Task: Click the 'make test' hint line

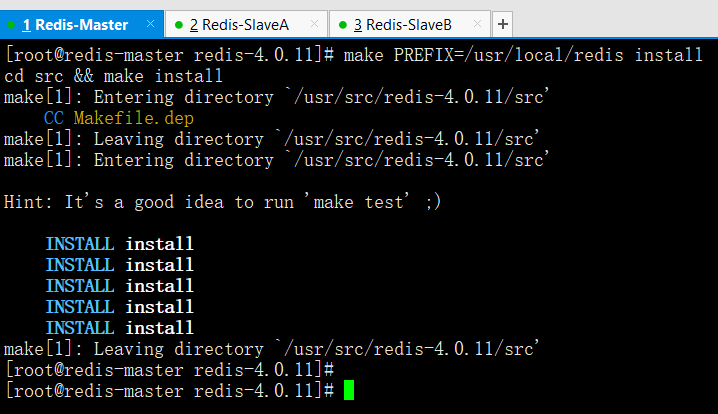Action: (222, 202)
